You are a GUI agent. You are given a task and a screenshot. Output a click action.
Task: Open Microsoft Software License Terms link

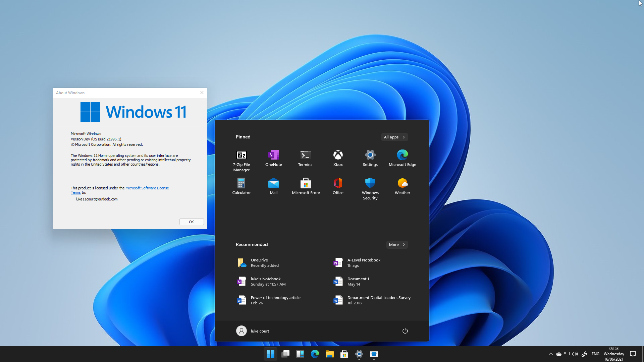[147, 188]
